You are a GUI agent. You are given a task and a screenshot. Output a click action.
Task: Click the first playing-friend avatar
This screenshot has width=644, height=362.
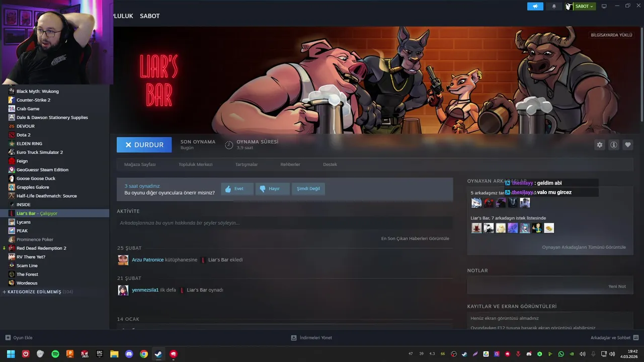(x=476, y=203)
